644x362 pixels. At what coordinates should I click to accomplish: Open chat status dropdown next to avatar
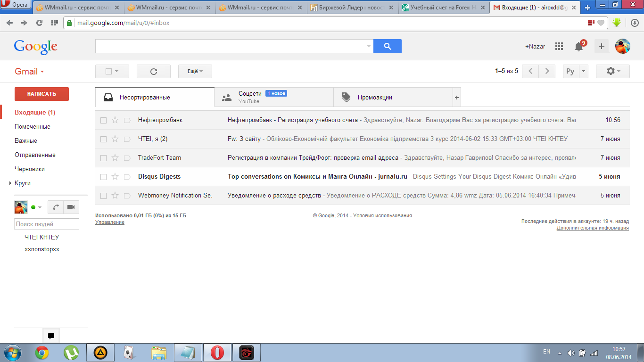[39, 207]
